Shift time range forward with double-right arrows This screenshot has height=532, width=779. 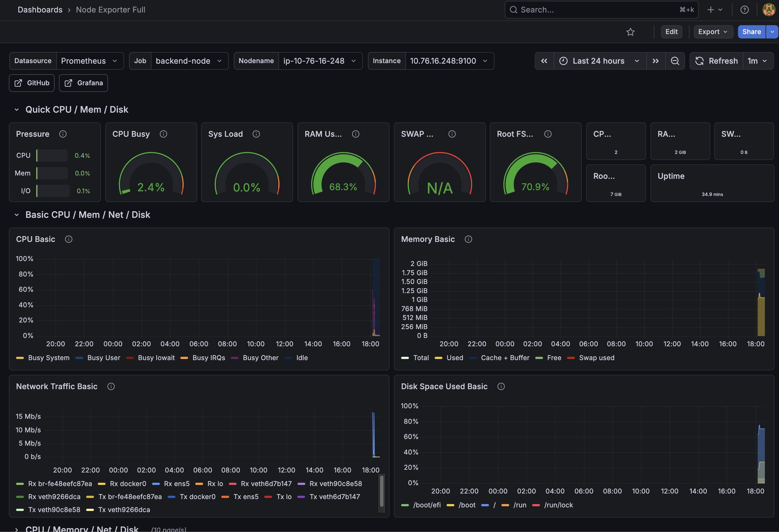(x=655, y=61)
